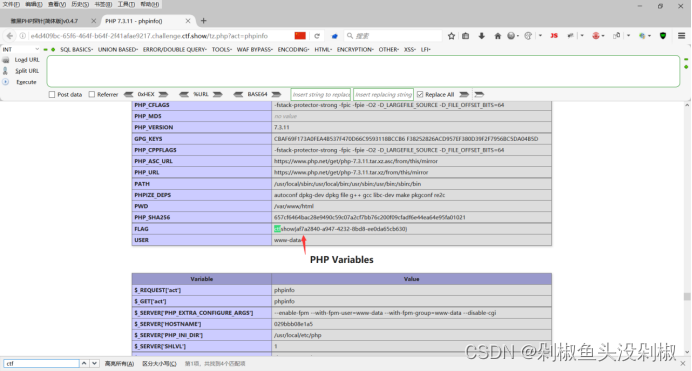Open the UNION BASED dropdown menu
The height and width of the screenshot is (371, 692).
118,49
